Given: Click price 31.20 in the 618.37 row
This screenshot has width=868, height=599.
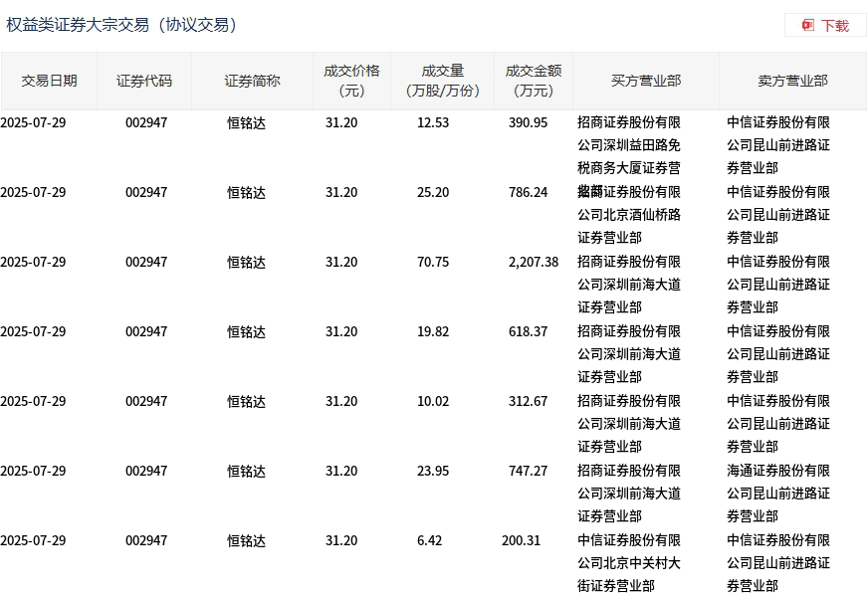Looking at the screenshot, I should [341, 331].
